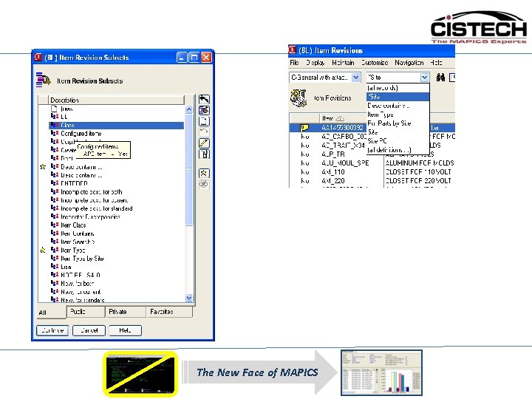Select item row 4M_220

pyautogui.click(x=372, y=180)
